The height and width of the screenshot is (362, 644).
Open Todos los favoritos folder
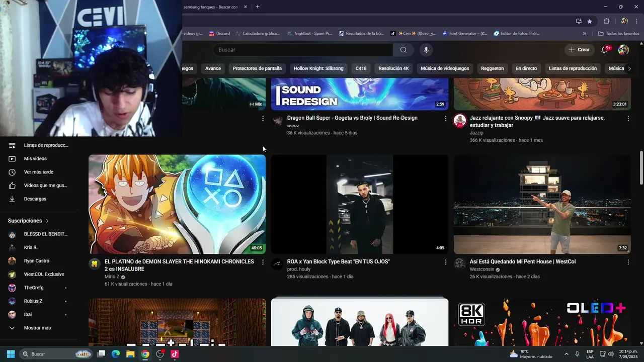pos(618,34)
